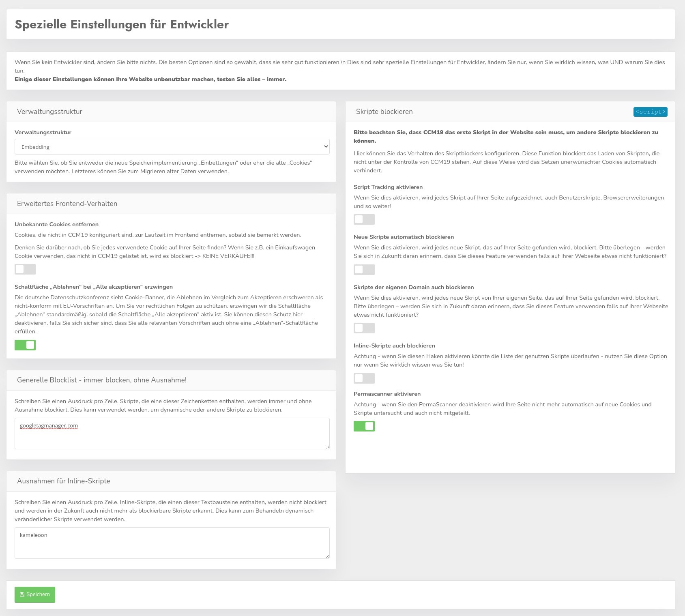
Task: Click the dropdown arrow of Verwaltungsstruktur select
Action: 325,147
